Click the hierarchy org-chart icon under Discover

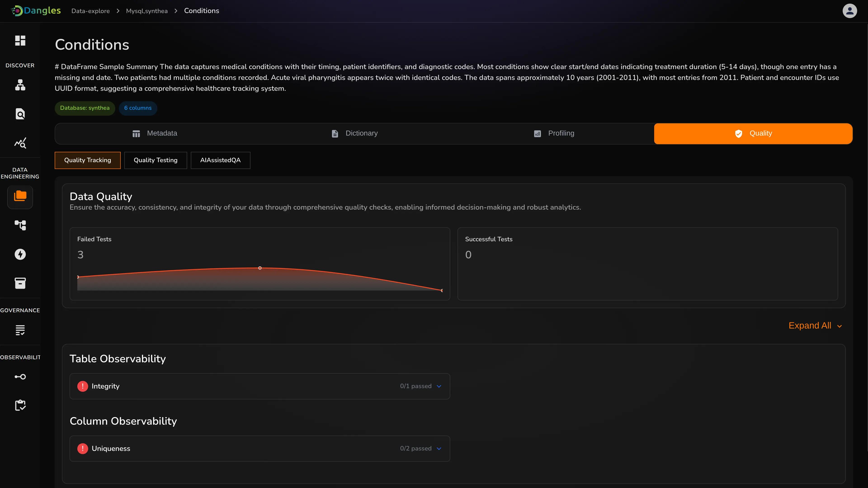coord(20,85)
